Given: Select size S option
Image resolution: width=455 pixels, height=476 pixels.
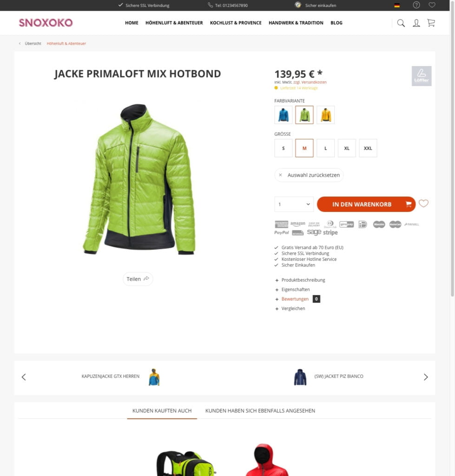Looking at the screenshot, I should coord(283,148).
